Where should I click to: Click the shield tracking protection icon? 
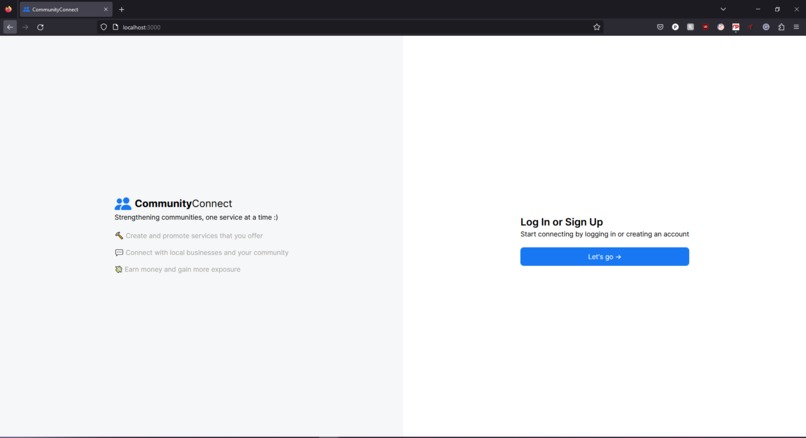[x=103, y=27]
